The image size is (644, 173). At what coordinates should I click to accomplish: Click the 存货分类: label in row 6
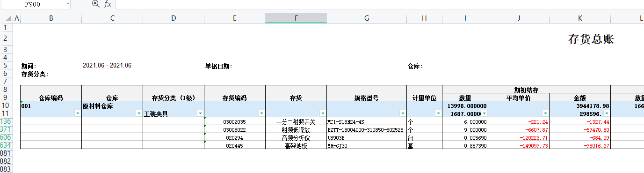(x=35, y=74)
